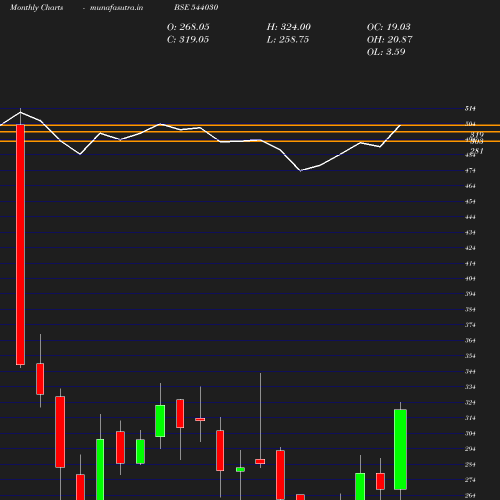The width and height of the screenshot is (500, 500).
Task: Select the tallest red candlestick
Action: pyautogui.click(x=20, y=245)
